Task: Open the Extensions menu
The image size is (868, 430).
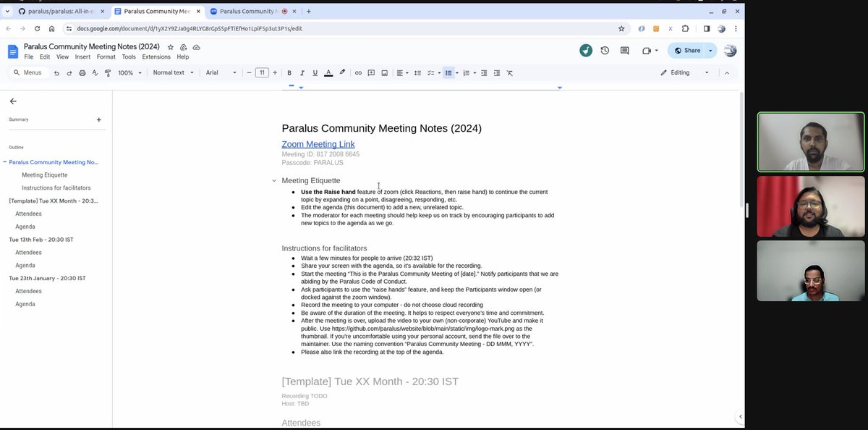Action: 156,57
